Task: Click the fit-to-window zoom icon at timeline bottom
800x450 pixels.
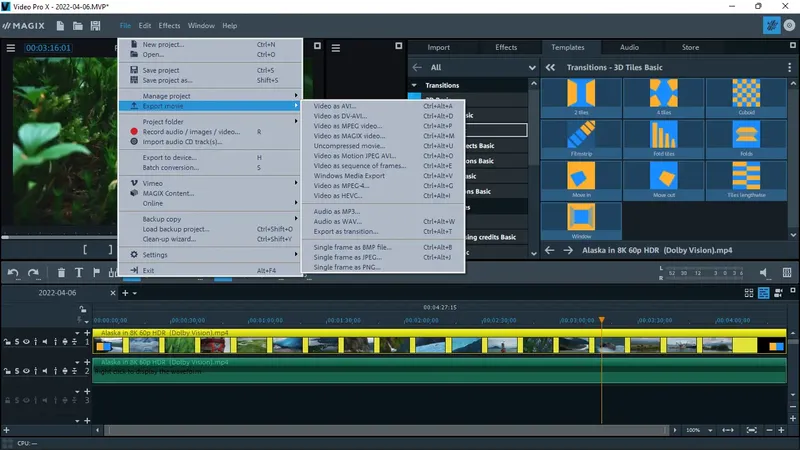Action: (x=752, y=430)
